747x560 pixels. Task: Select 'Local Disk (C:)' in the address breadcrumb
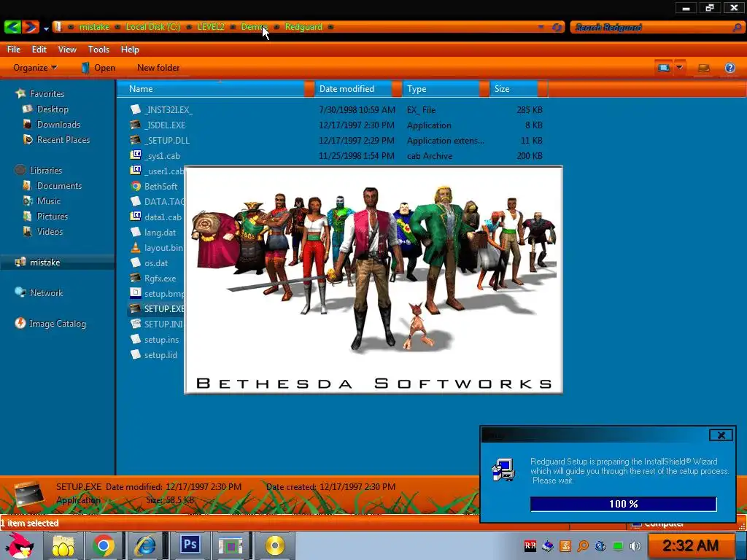[x=153, y=27]
